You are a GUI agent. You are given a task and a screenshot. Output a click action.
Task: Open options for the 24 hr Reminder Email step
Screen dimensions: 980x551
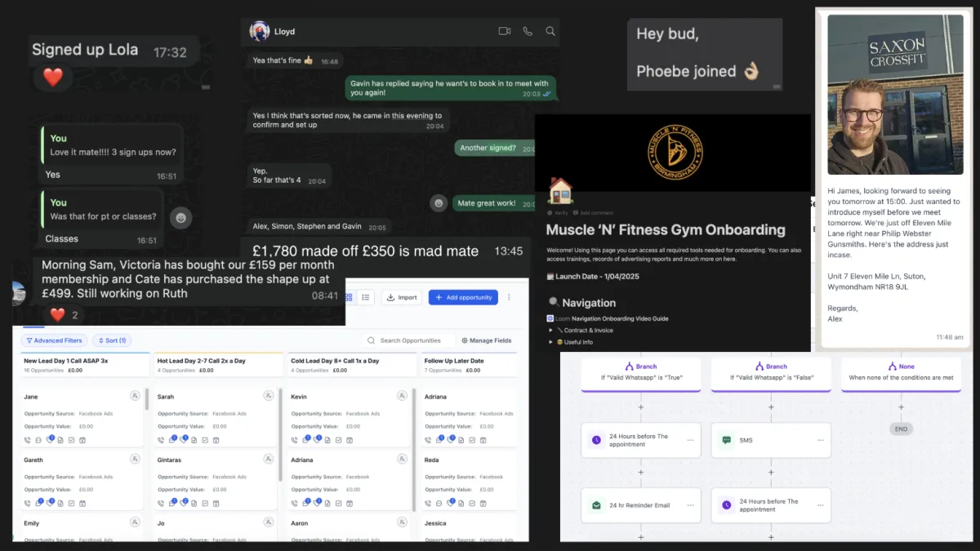pyautogui.click(x=690, y=505)
